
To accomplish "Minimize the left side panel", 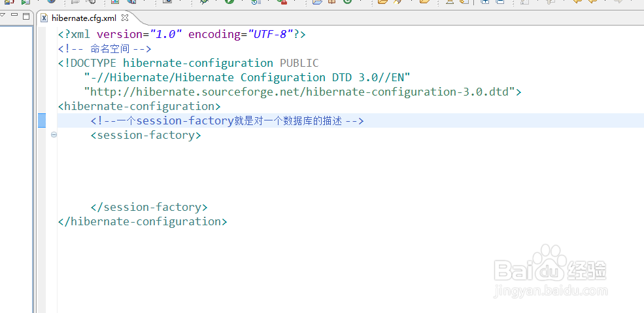I will click(x=14, y=15).
